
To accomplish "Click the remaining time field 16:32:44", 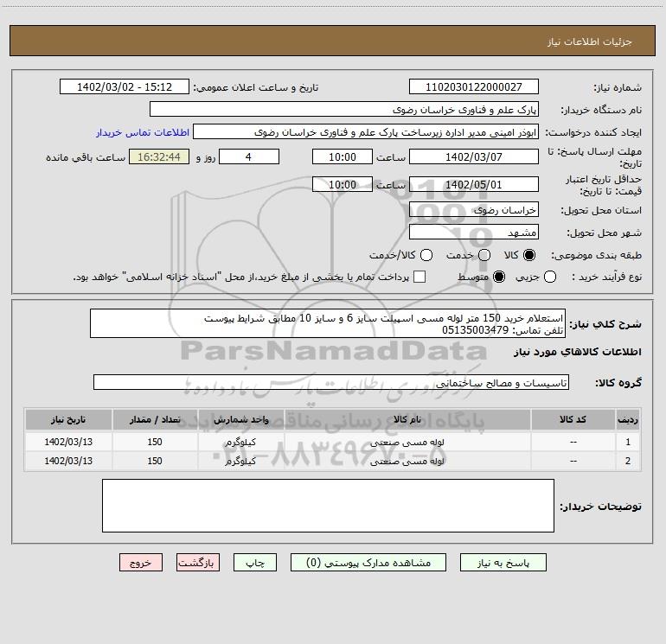I will 159,156.
